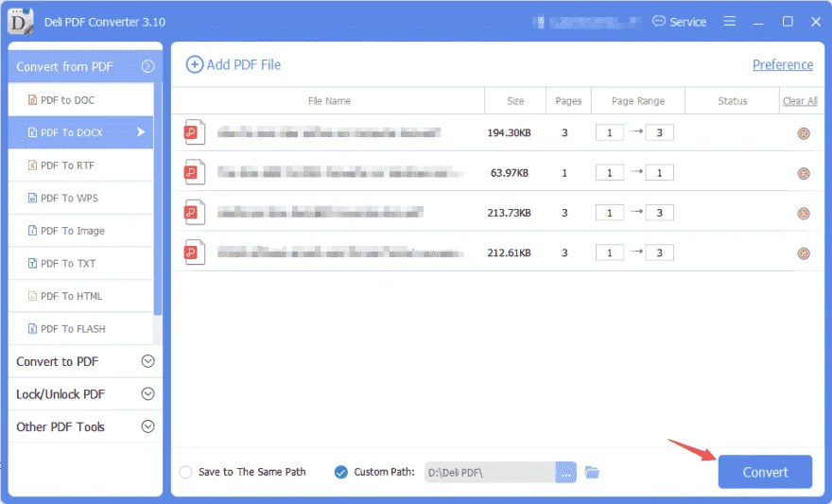This screenshot has width=832, height=504.
Task: Open the Preference link
Action: [x=783, y=64]
